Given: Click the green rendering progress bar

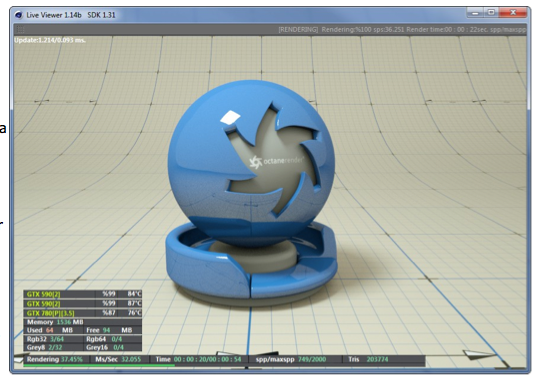Looking at the screenshot, I should pos(99,365).
